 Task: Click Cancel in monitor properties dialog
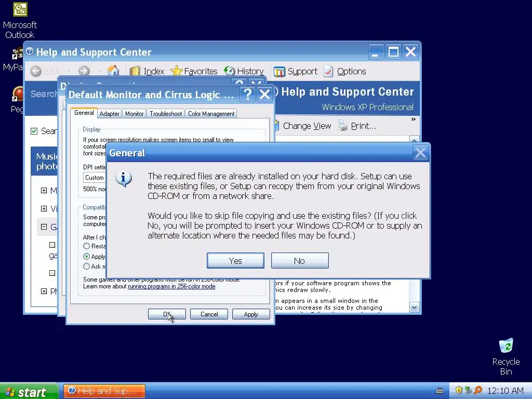click(x=209, y=314)
